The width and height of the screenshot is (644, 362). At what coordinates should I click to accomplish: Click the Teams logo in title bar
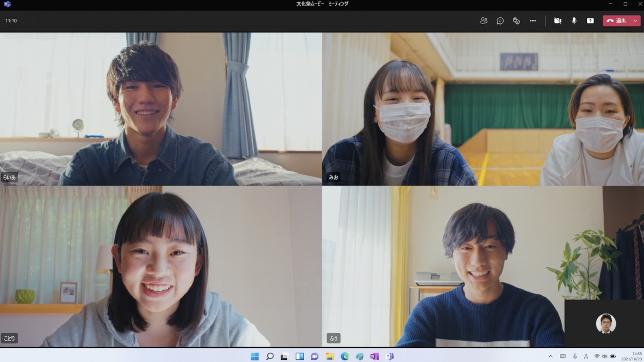(x=7, y=4)
